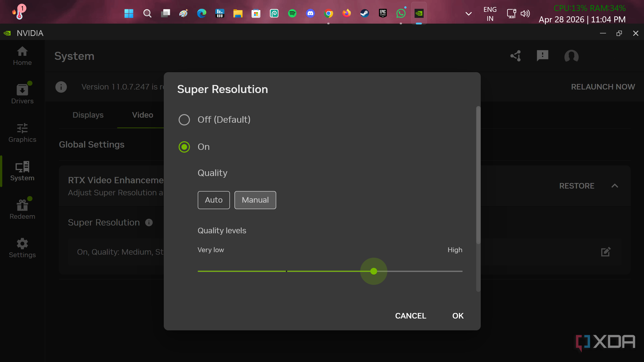The height and width of the screenshot is (362, 644).
Task: Open Home in NVIDIA sidebar
Action: pyautogui.click(x=22, y=56)
